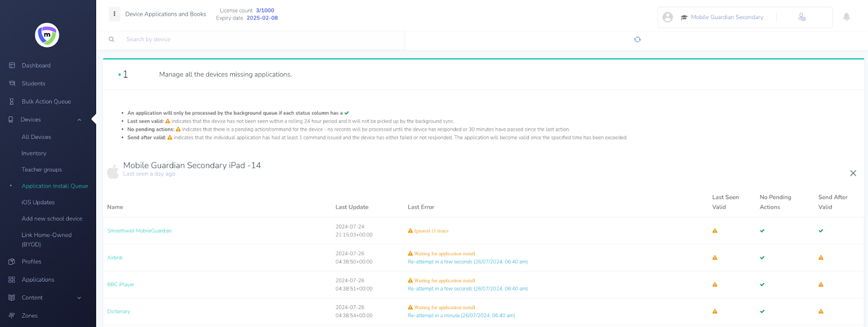
Task: Click the Bulk Action Queue hourglass icon
Action: (12, 102)
